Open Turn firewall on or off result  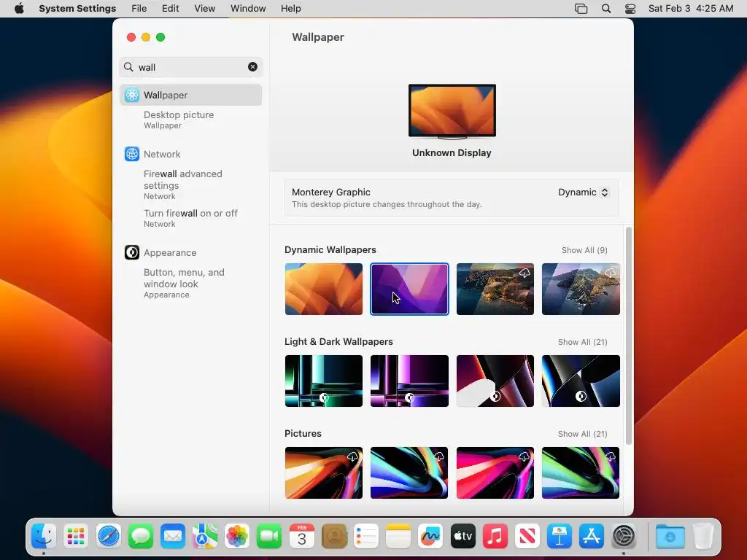pos(191,218)
